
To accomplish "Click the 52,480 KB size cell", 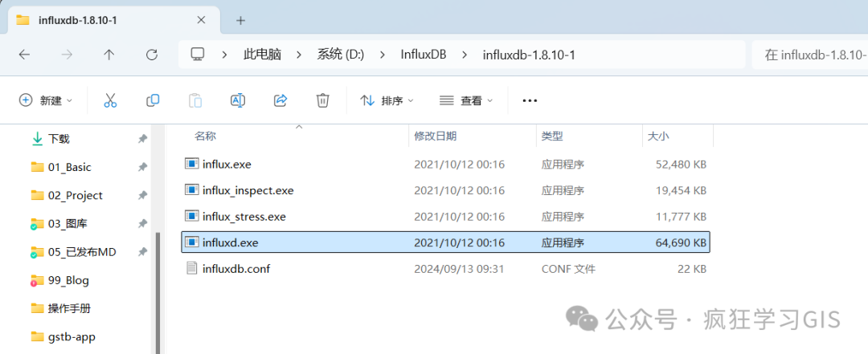I will tap(679, 165).
